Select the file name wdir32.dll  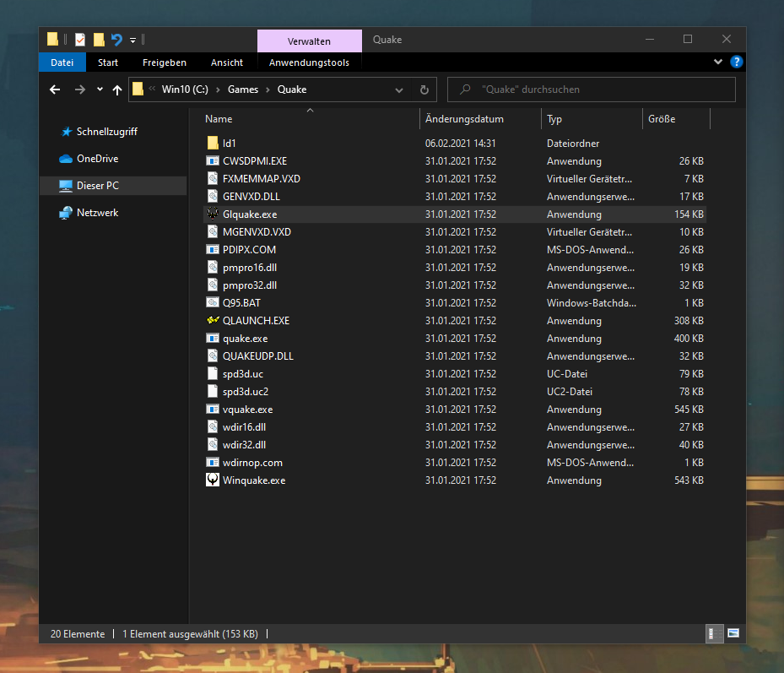[x=244, y=445]
